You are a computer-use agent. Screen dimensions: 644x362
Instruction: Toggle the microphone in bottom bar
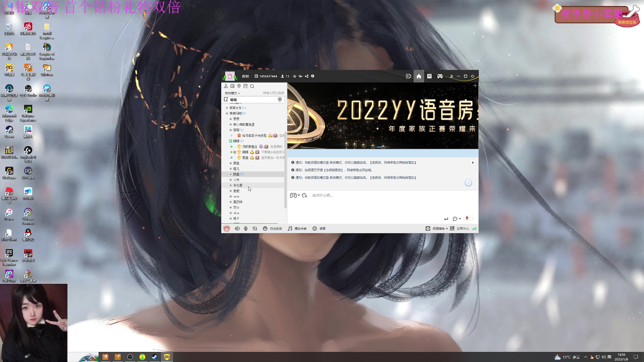click(246, 229)
